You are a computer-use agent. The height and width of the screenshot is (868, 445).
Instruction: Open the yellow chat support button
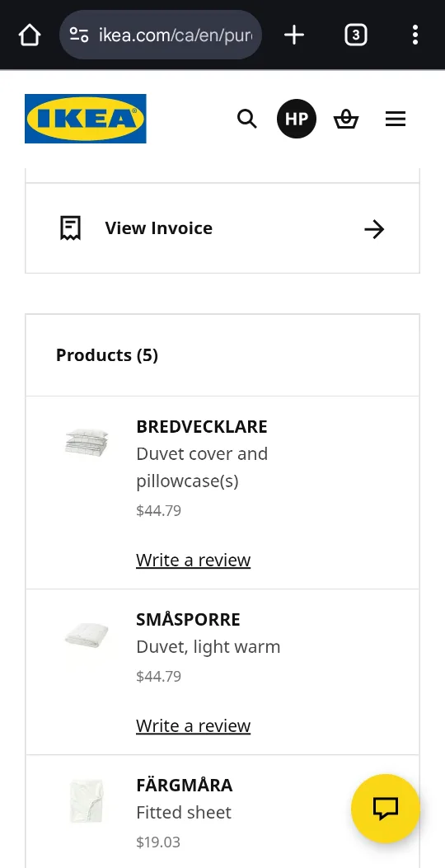[385, 808]
